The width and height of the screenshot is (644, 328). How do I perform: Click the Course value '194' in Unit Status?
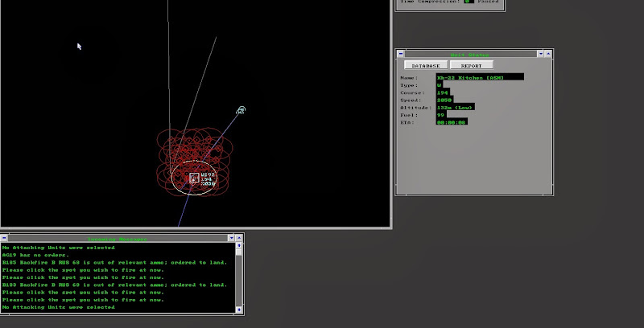442,92
